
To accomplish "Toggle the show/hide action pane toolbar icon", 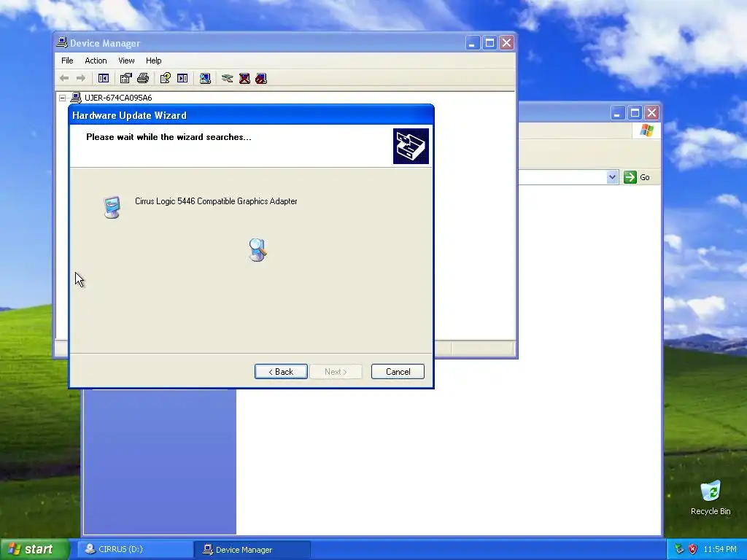I will click(182, 78).
